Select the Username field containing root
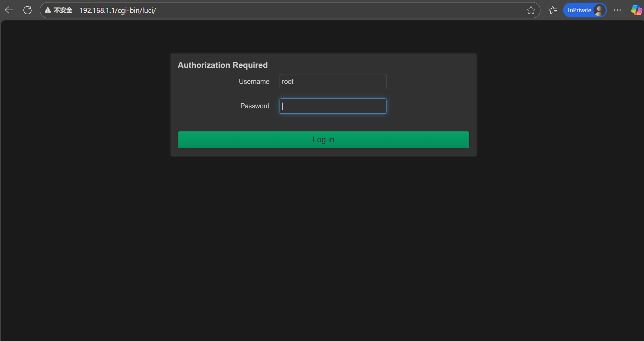This screenshot has width=644, height=341. tap(333, 82)
